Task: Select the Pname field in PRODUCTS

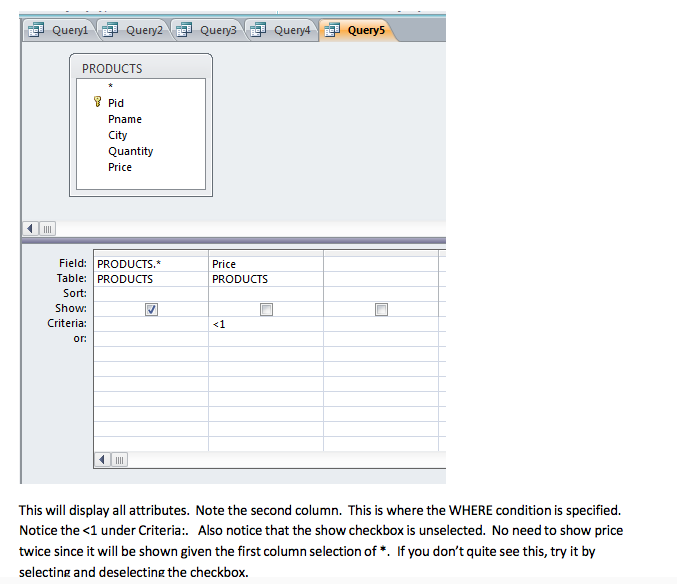Action: pos(125,119)
